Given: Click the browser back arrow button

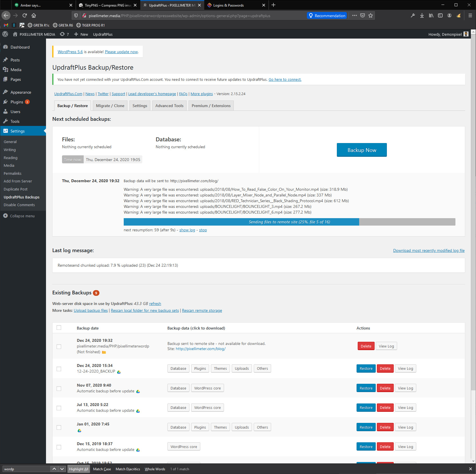Looking at the screenshot, I should tap(6, 15).
